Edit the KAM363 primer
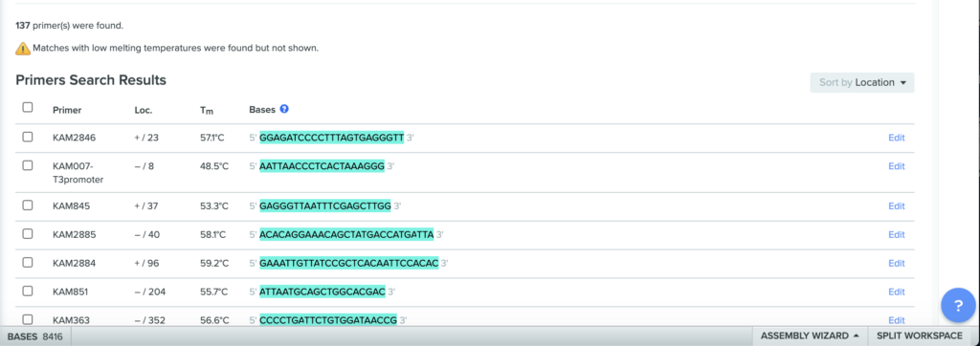Viewport: 980px width, 346px height. point(896,320)
